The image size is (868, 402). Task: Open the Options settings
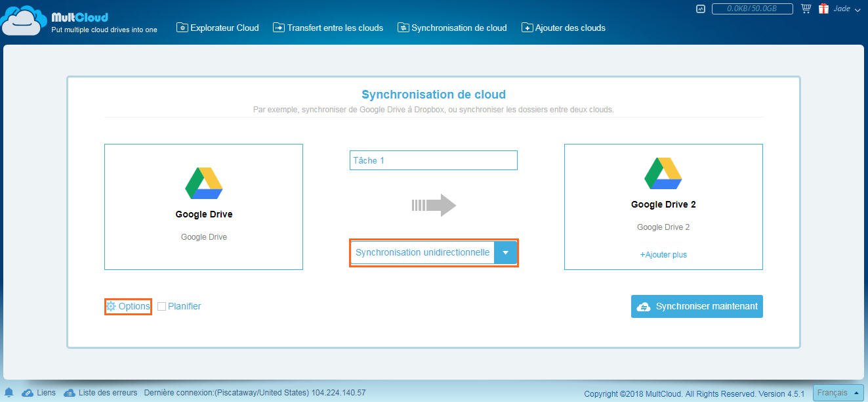(128, 306)
